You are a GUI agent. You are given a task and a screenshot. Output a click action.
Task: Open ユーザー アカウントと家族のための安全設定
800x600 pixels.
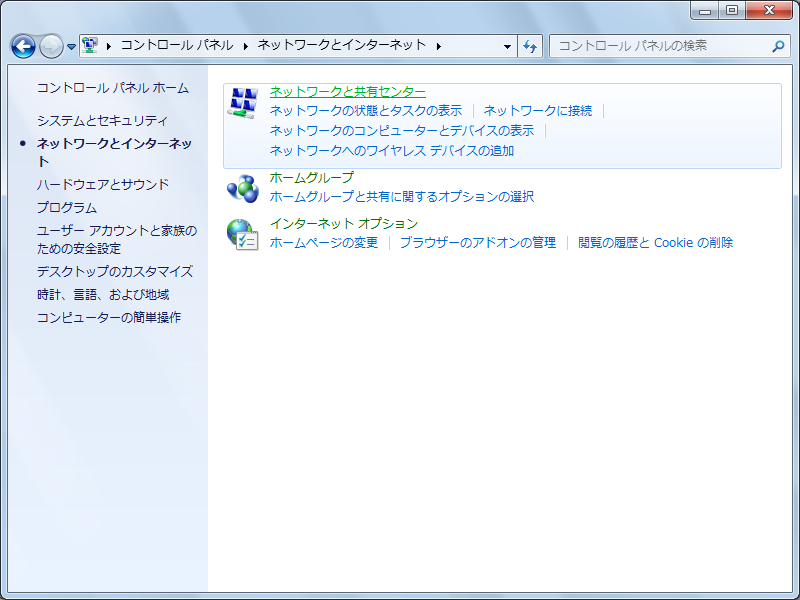click(117, 240)
